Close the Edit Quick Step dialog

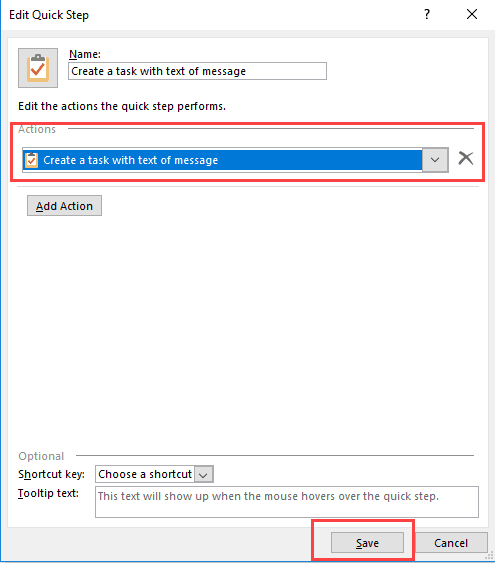pos(472,14)
